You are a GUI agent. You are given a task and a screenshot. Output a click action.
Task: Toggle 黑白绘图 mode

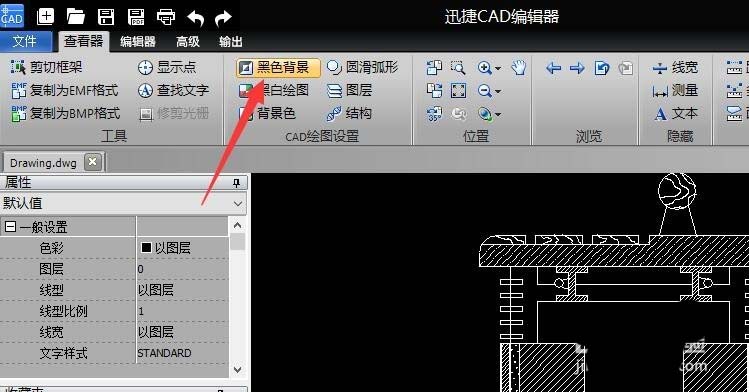[274, 90]
